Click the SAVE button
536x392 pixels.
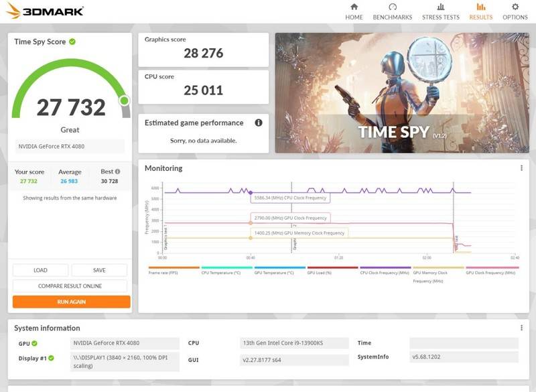[99, 270]
